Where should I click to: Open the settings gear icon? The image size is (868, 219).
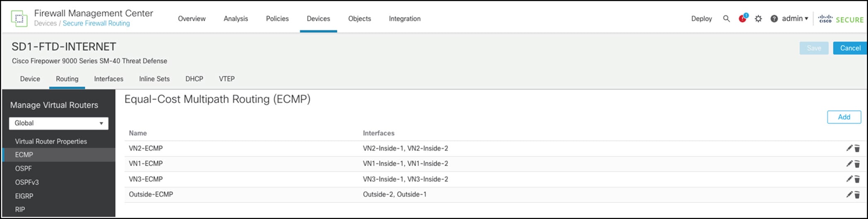pyautogui.click(x=758, y=19)
